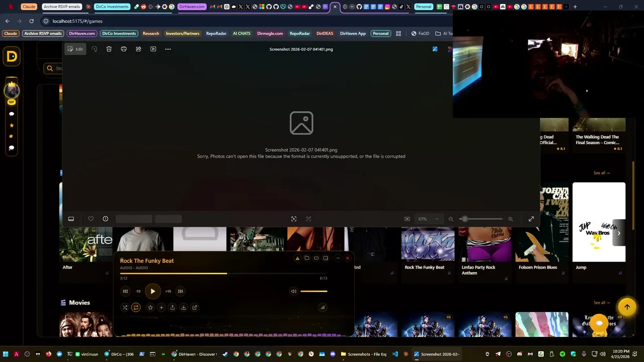Print the image from Photos toolbar
The width and height of the screenshot is (644, 362).
pyautogui.click(x=124, y=49)
